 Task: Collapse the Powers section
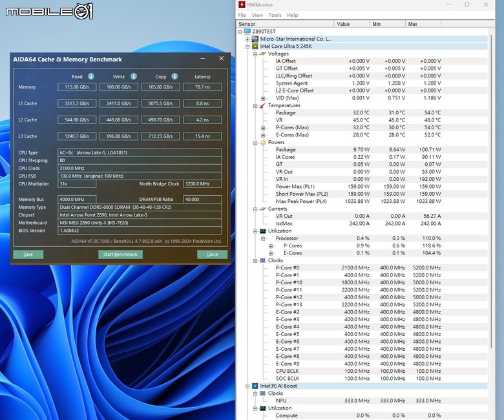point(255,143)
